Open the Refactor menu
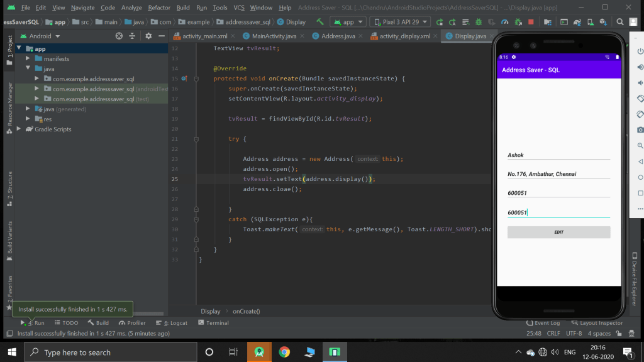This screenshot has width=644, height=362. pyautogui.click(x=159, y=8)
